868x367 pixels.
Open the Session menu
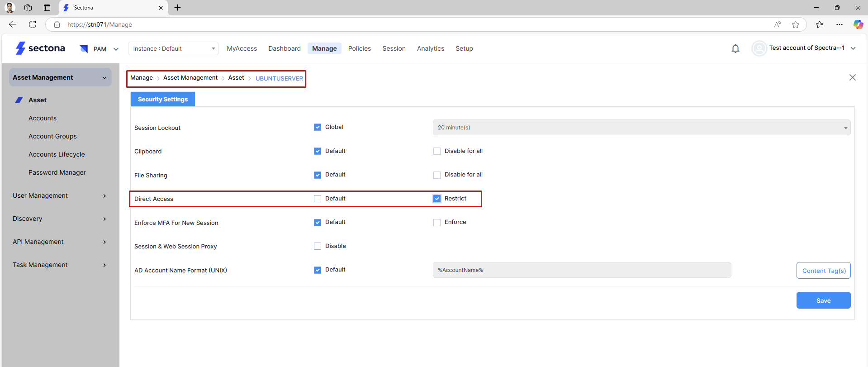pos(394,48)
